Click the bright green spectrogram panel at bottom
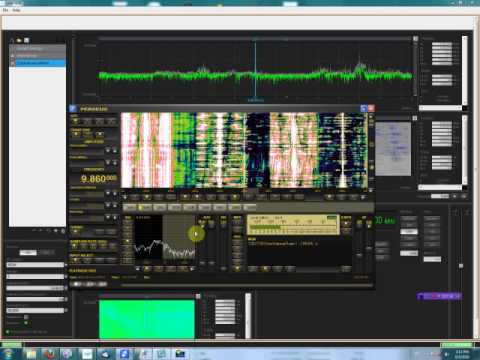 (x=147, y=319)
